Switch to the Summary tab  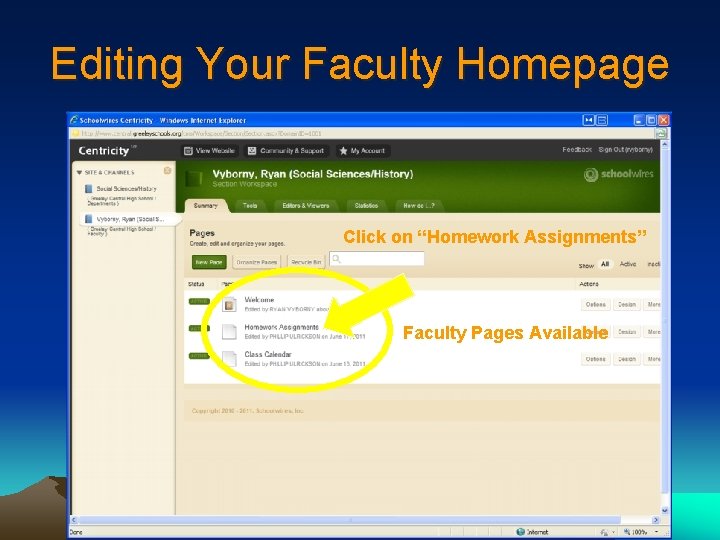(205, 206)
